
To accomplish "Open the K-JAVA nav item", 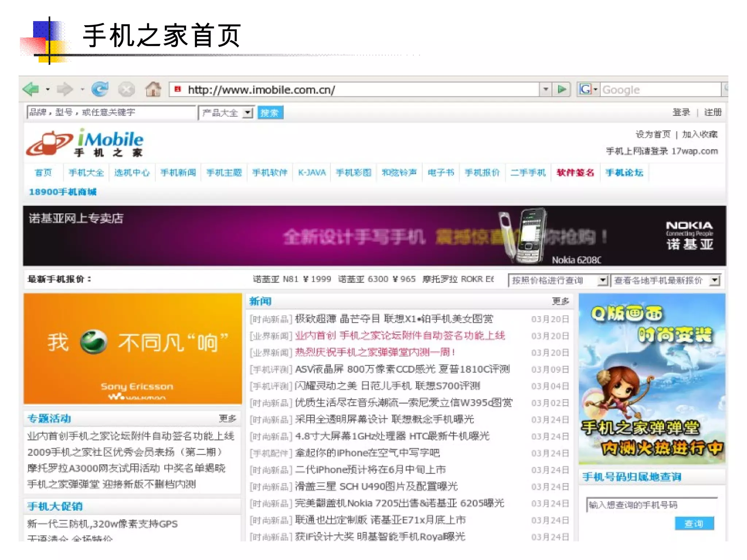I will (x=312, y=172).
